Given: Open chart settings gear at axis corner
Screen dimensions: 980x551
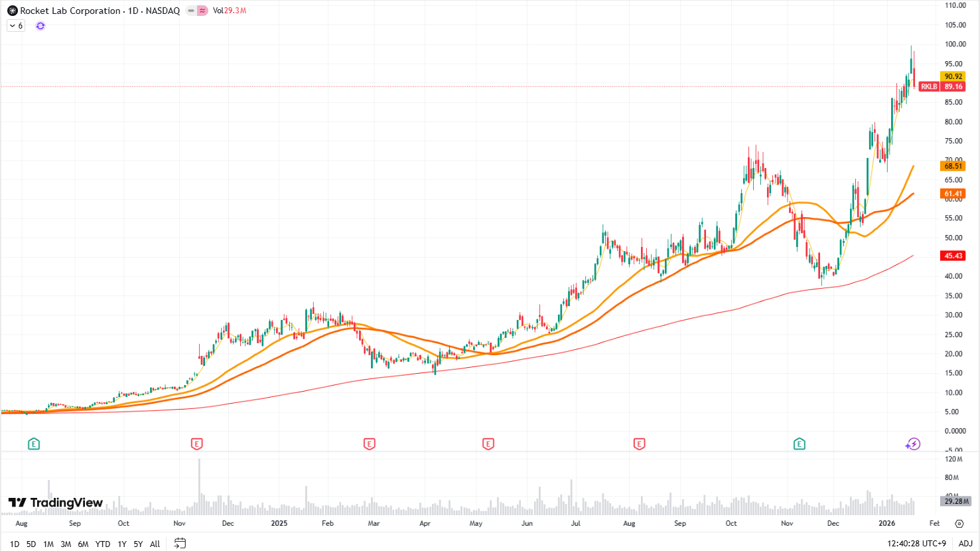Looking at the screenshot, I should pos(959,524).
